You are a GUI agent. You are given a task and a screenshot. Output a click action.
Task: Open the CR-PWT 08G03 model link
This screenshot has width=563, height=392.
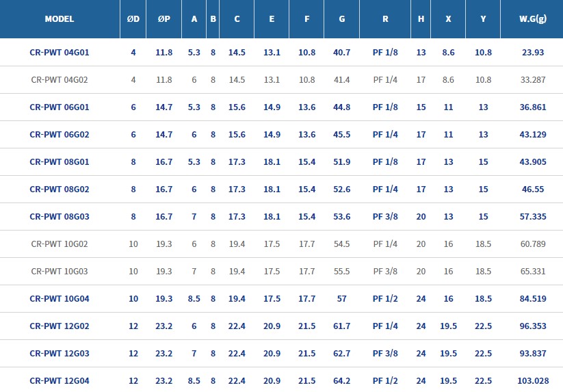(60, 217)
